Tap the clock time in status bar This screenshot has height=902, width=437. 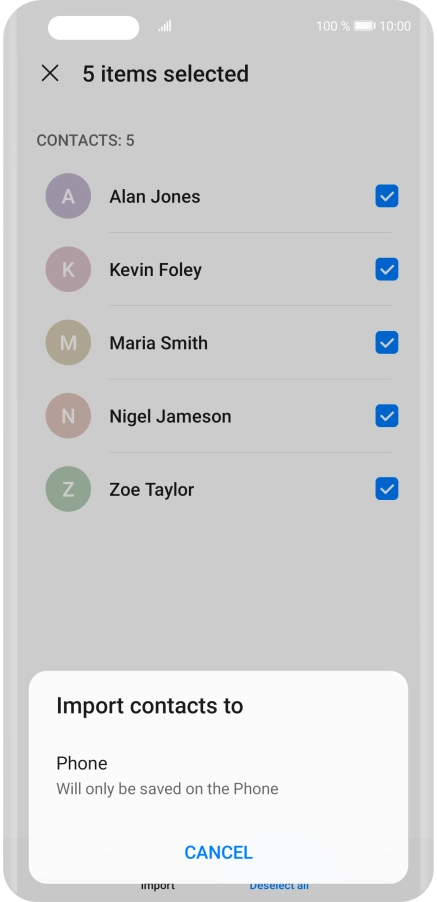(x=395, y=26)
